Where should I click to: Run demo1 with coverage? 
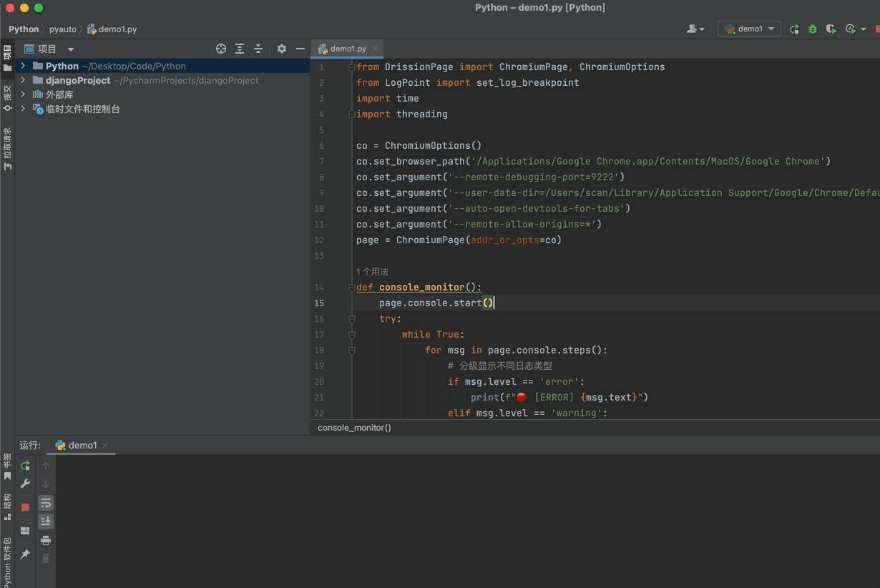click(x=831, y=29)
